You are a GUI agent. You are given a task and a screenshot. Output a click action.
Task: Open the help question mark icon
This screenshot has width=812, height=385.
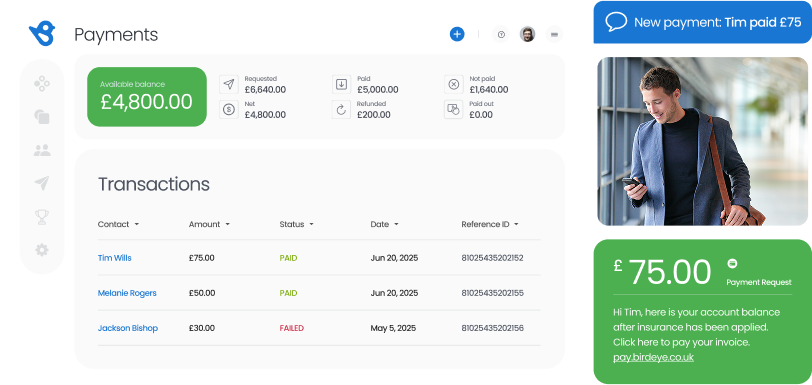click(501, 35)
